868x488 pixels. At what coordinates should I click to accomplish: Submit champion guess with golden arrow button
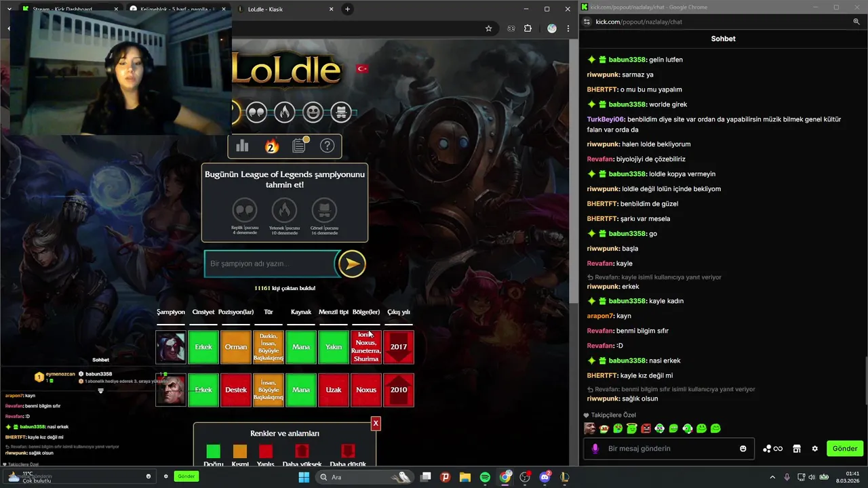[x=351, y=264]
